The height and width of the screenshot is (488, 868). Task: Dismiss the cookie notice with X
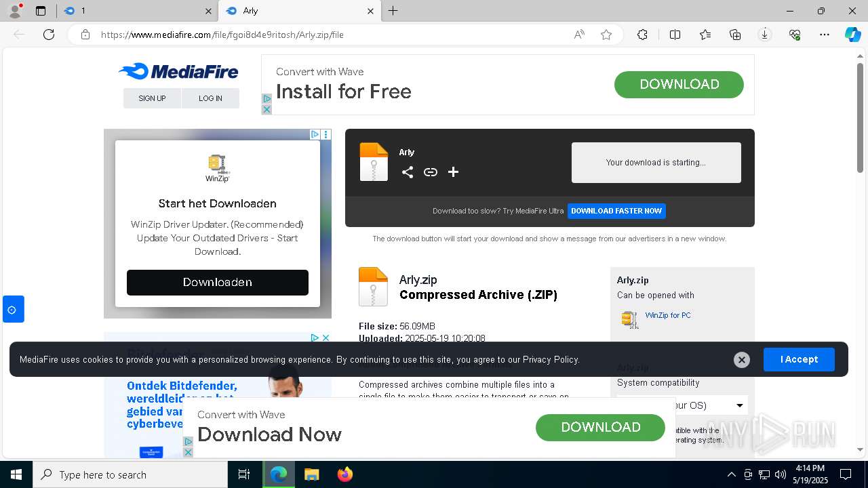[x=742, y=360]
